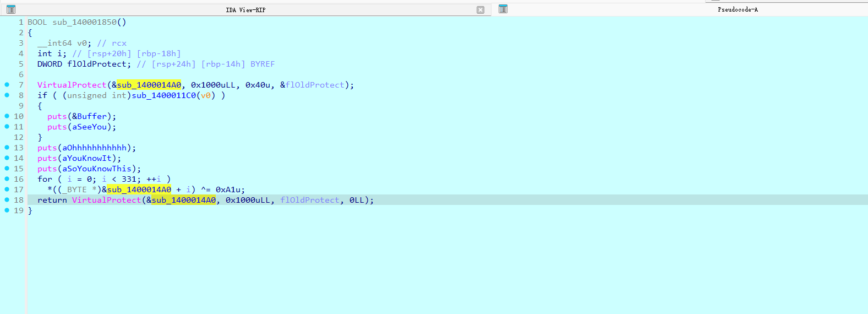Click the 'for' keyword on line 16
Viewport: 868px width, 314px height.
(45, 179)
